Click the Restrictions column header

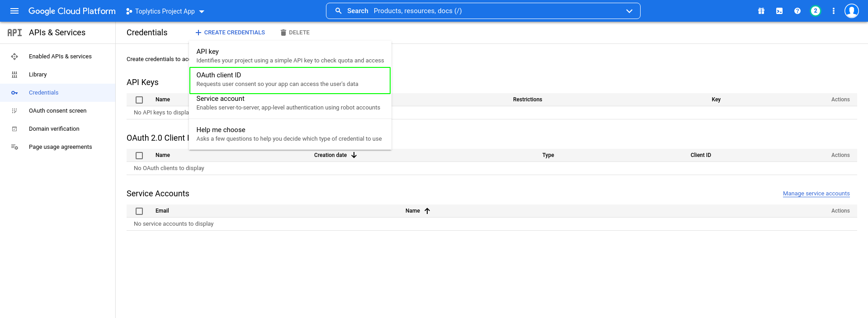pyautogui.click(x=528, y=100)
